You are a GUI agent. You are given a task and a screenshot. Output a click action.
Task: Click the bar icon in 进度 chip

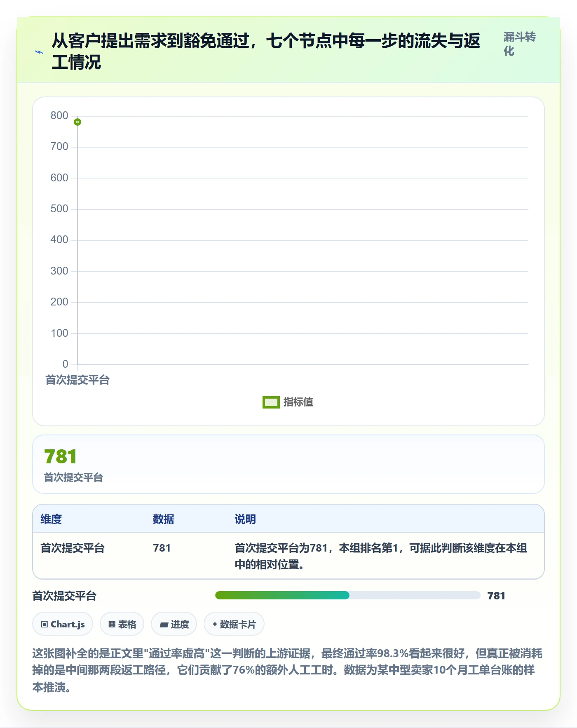coord(164,625)
